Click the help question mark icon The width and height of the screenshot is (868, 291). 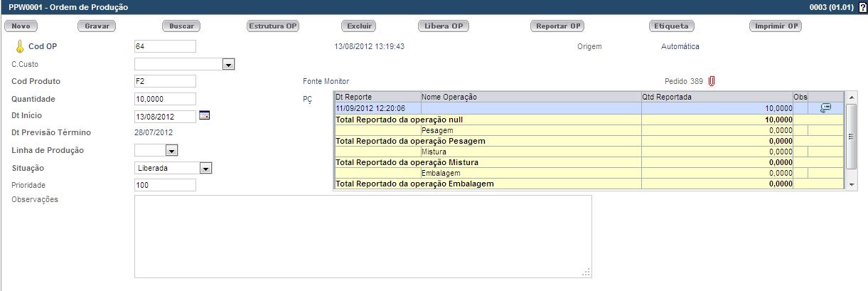[x=863, y=6]
